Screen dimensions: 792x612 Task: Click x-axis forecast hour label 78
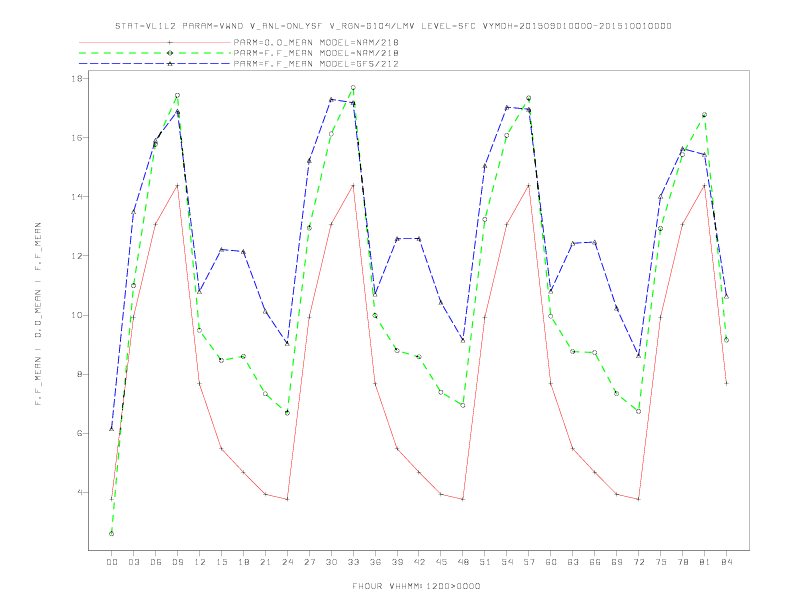[682, 562]
